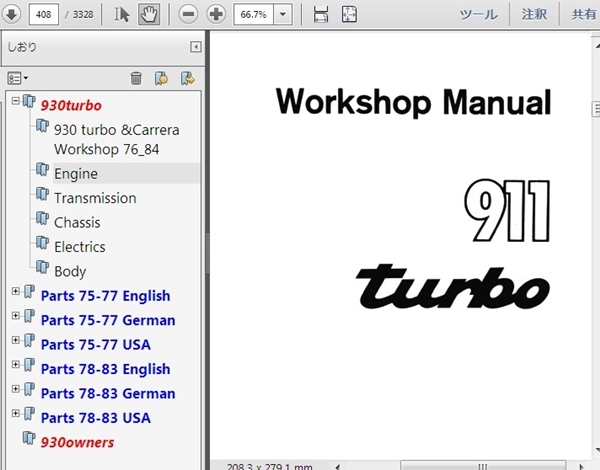Jump to the Chassis bookmark
Screen dimensions: 600x470
pos(77,222)
